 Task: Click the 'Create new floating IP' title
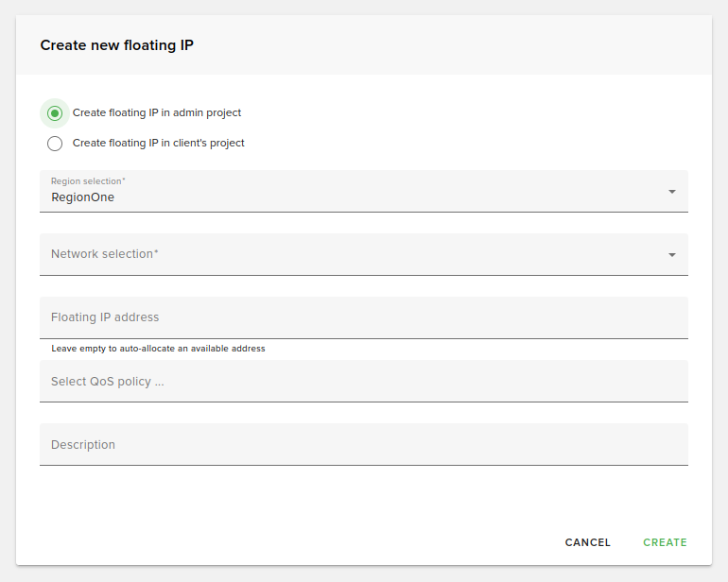click(117, 45)
